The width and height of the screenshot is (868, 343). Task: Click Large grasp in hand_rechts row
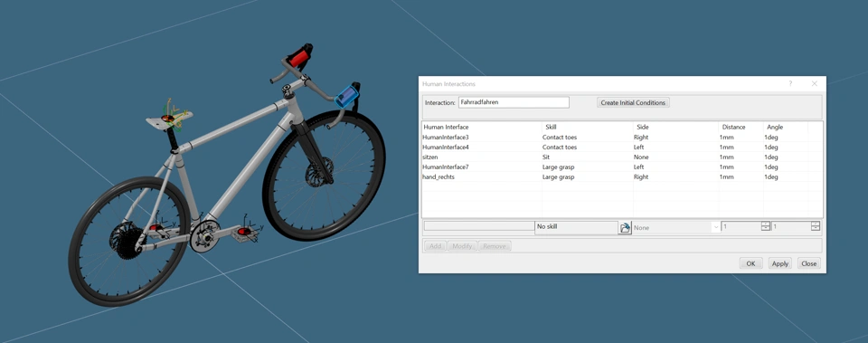tap(558, 176)
